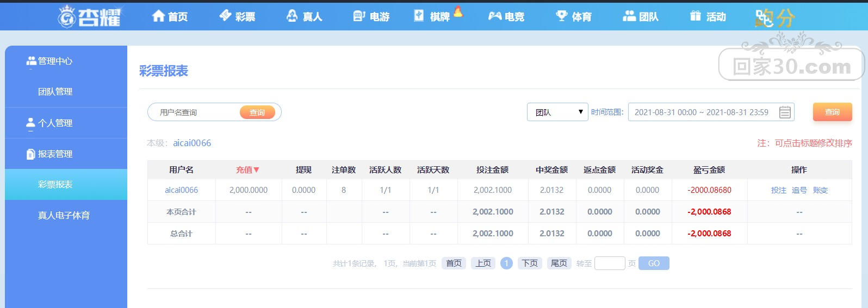Click the team people icon beside 团队
The height and width of the screenshot is (308, 868).
[x=629, y=16]
